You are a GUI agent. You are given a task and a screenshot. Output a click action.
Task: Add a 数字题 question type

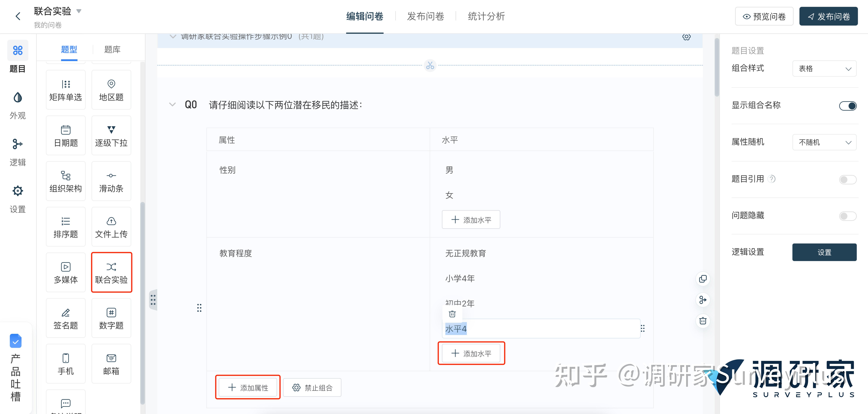click(x=111, y=318)
